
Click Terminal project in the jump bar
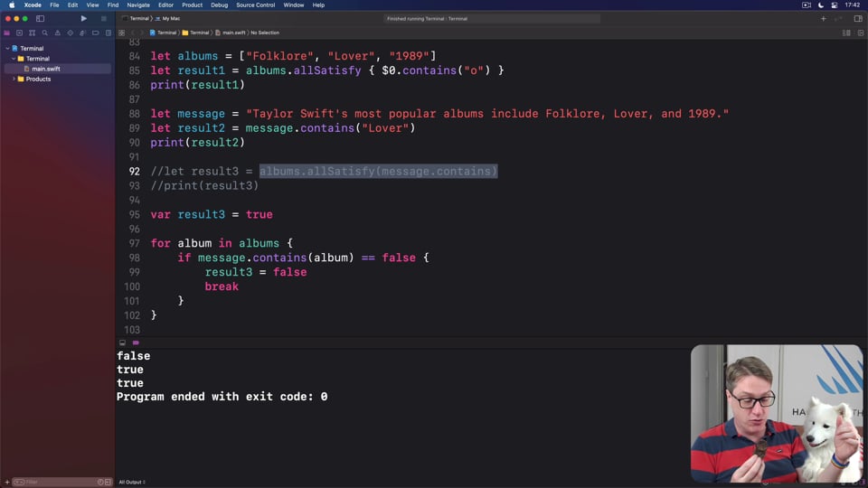(163, 33)
